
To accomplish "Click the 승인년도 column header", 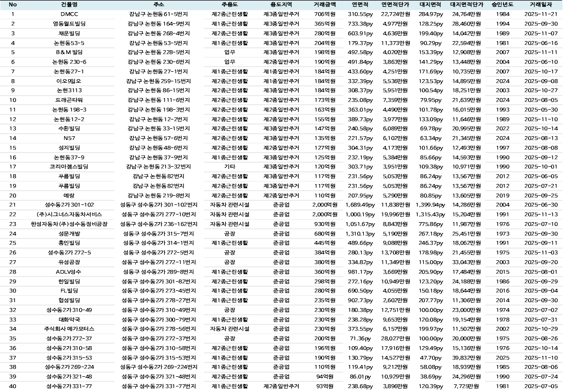I will pyautogui.click(x=502, y=5).
